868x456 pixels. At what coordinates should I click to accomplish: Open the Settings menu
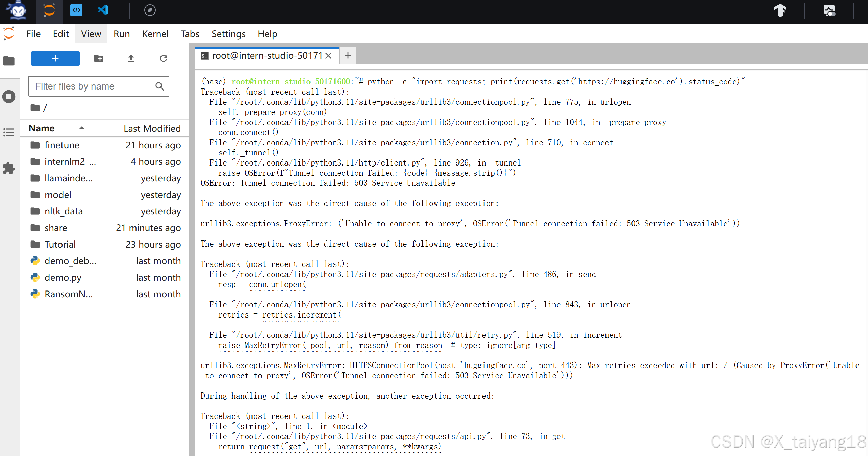click(x=228, y=34)
